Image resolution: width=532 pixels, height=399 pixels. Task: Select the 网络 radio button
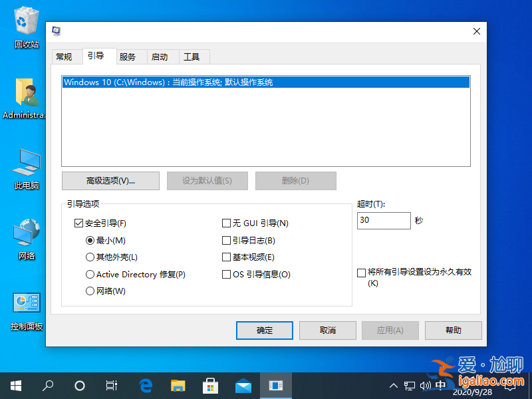[90, 291]
